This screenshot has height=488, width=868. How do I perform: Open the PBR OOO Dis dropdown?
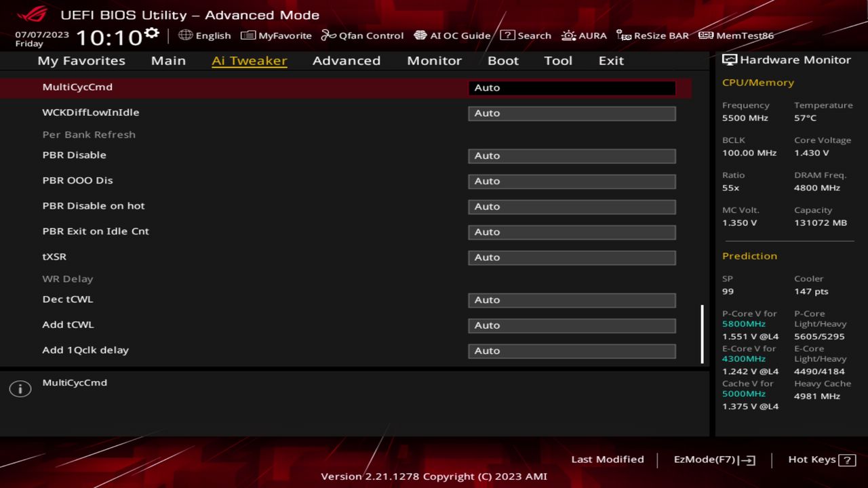click(x=572, y=181)
